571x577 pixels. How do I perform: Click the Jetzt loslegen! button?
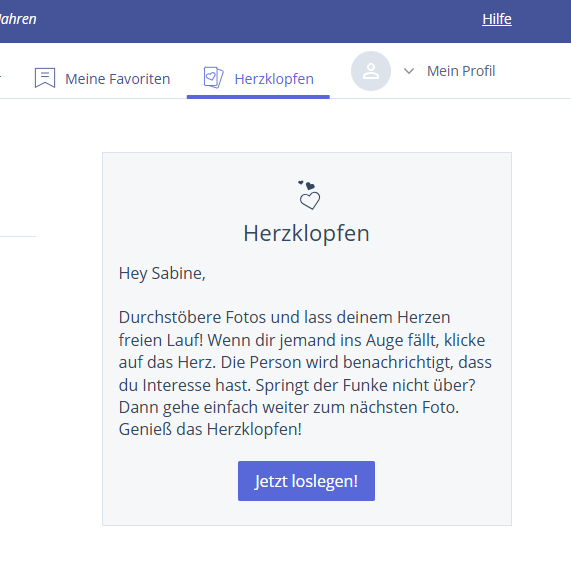[306, 481]
